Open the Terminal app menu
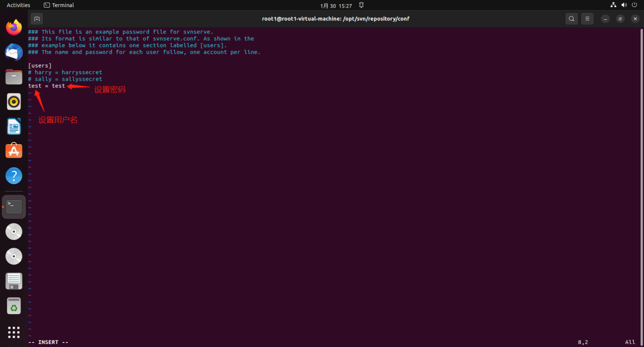Viewport: 644px width, 347px height. tap(59, 5)
